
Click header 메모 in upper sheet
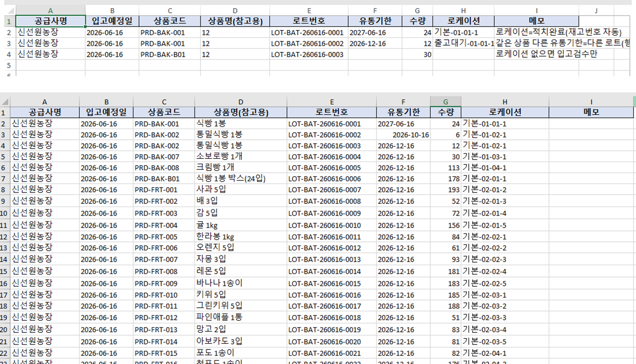click(x=536, y=21)
